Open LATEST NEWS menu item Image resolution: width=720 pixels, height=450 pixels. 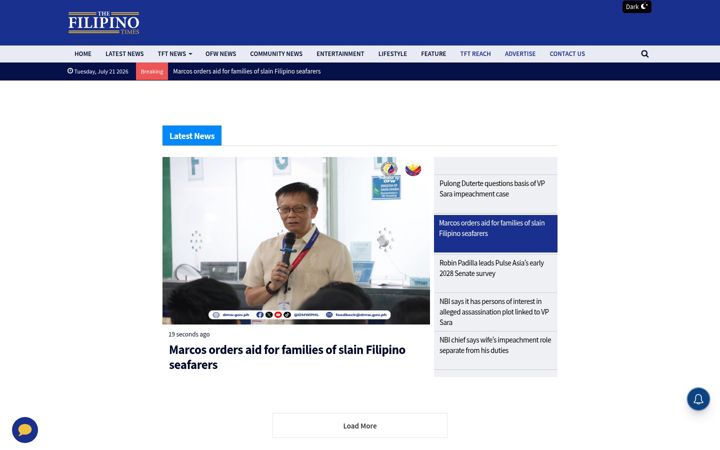[124, 54]
